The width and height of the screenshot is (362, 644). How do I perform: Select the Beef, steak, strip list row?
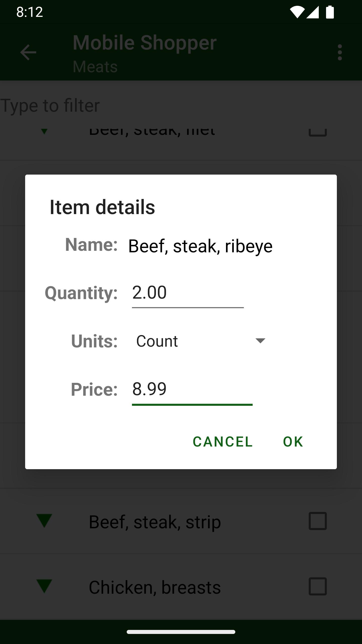click(x=176, y=521)
